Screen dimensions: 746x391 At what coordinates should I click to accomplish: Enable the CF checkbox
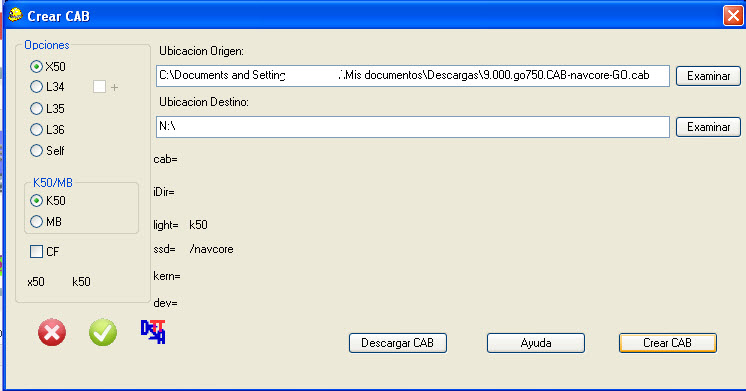(x=36, y=252)
